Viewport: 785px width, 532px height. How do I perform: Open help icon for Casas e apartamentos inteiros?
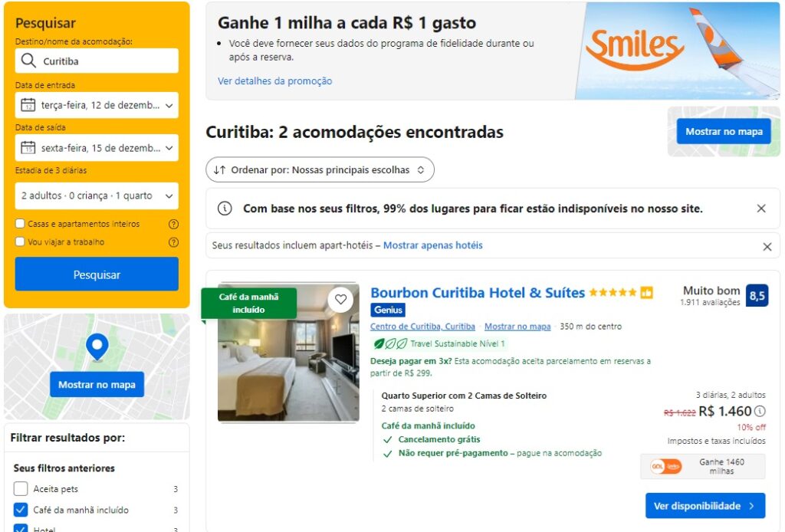point(174,224)
